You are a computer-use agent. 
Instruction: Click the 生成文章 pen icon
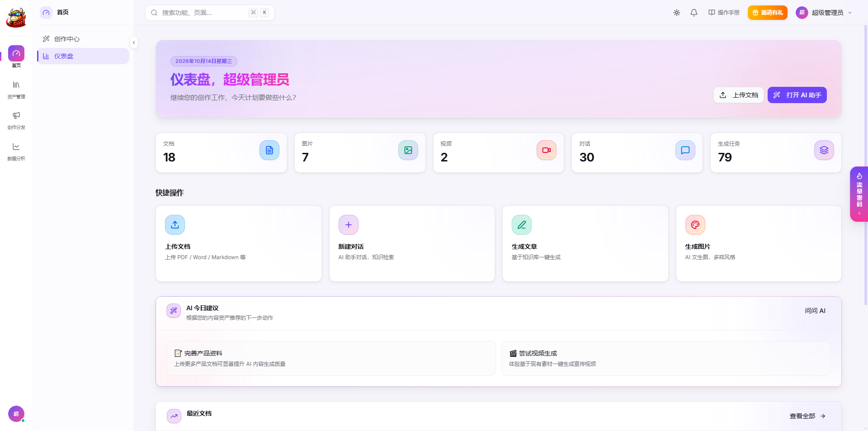522,225
